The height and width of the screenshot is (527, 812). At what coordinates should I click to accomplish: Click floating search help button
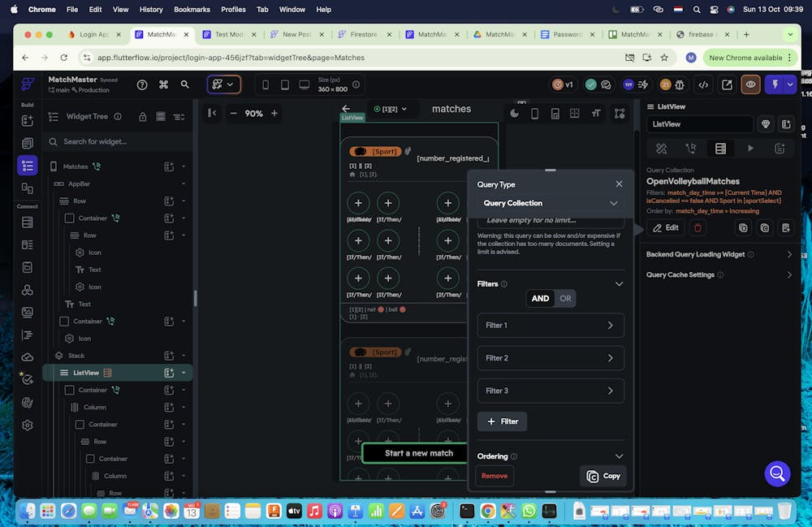[777, 473]
